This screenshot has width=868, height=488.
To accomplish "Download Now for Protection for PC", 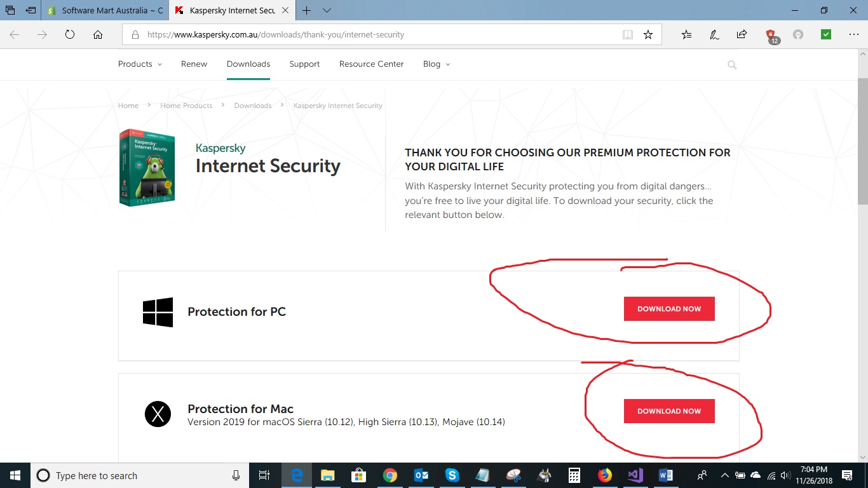I will [669, 309].
